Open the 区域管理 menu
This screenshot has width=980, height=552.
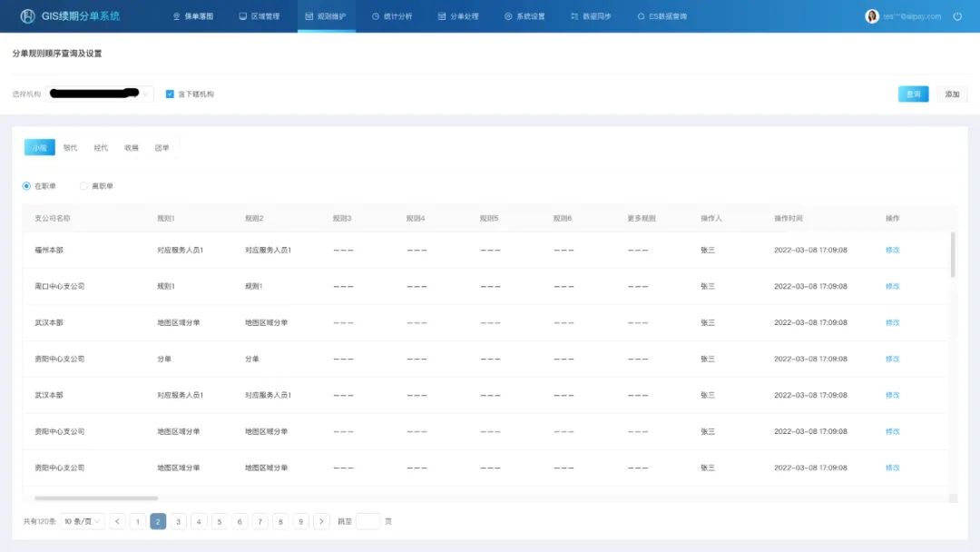pyautogui.click(x=259, y=16)
